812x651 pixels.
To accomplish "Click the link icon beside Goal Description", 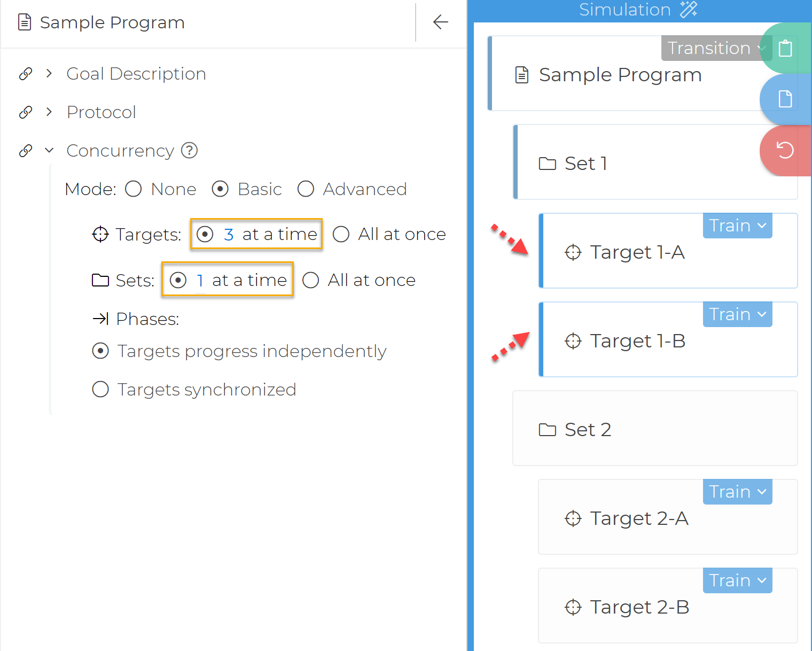I will click(x=26, y=74).
